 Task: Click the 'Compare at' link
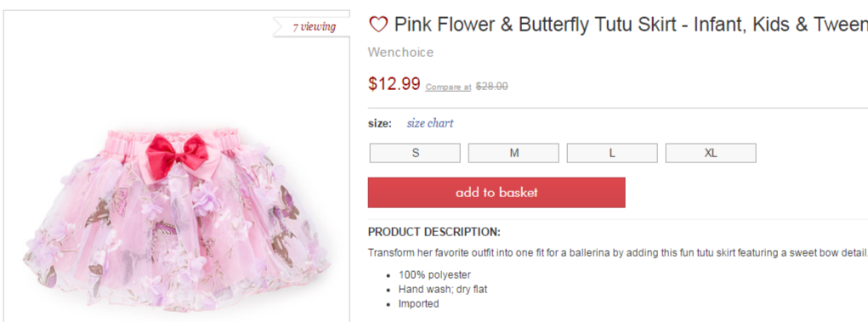point(448,87)
